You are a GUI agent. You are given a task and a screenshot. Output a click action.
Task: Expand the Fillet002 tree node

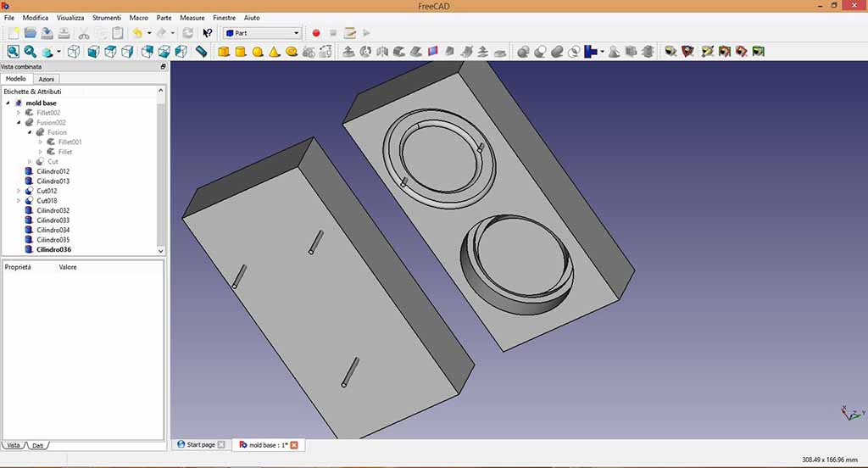tap(19, 113)
